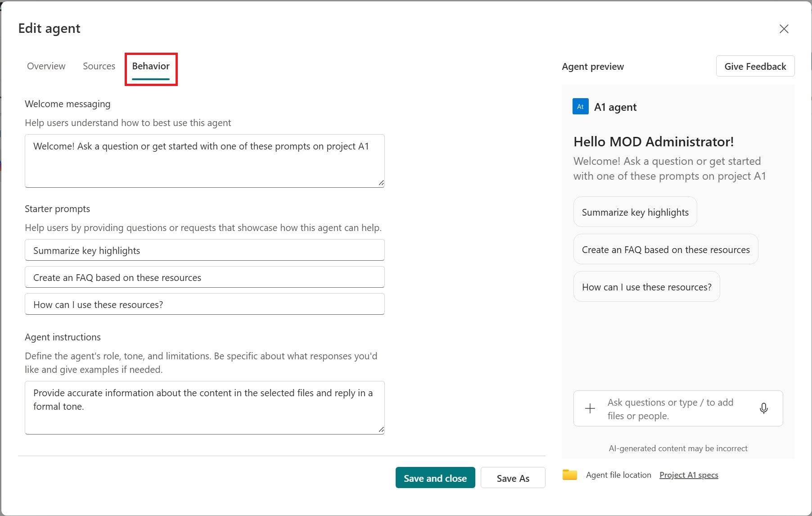Click the A1 agent avatar icon
This screenshot has height=516, width=812.
(580, 106)
